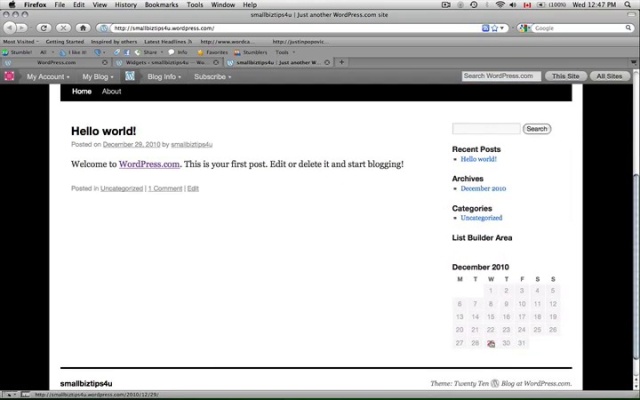Choose a search engine via the Google icon
Image resolution: width=640 pixels, height=400 pixels.
[x=524, y=28]
